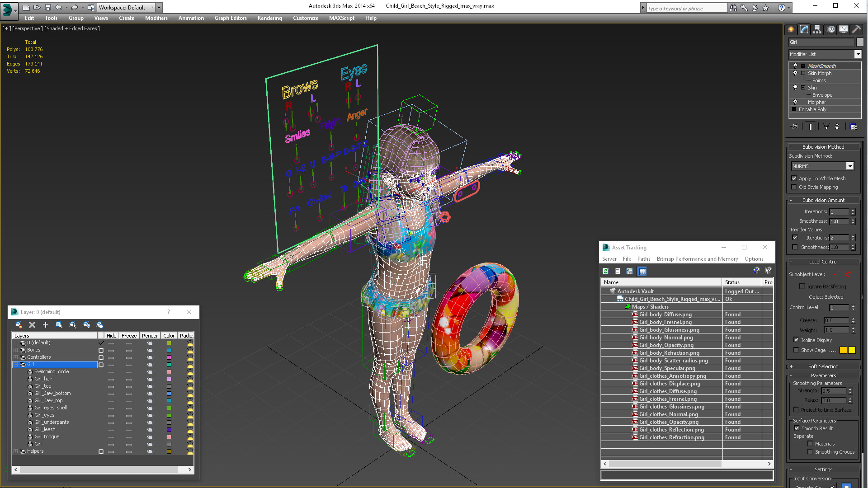Open the Bitmap Performance and Memory menu
The width and height of the screenshot is (868, 488).
(x=697, y=259)
